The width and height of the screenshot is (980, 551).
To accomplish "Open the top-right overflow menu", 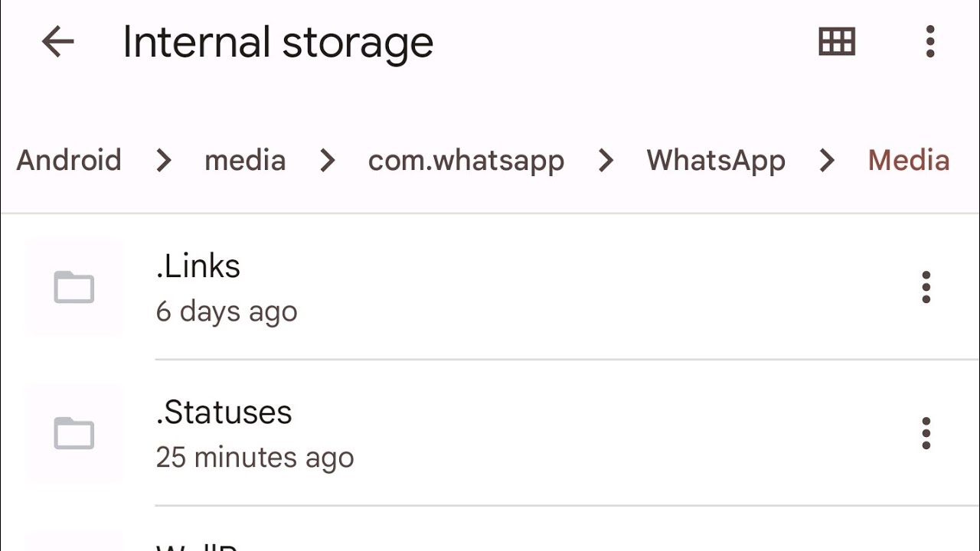I will click(x=930, y=42).
